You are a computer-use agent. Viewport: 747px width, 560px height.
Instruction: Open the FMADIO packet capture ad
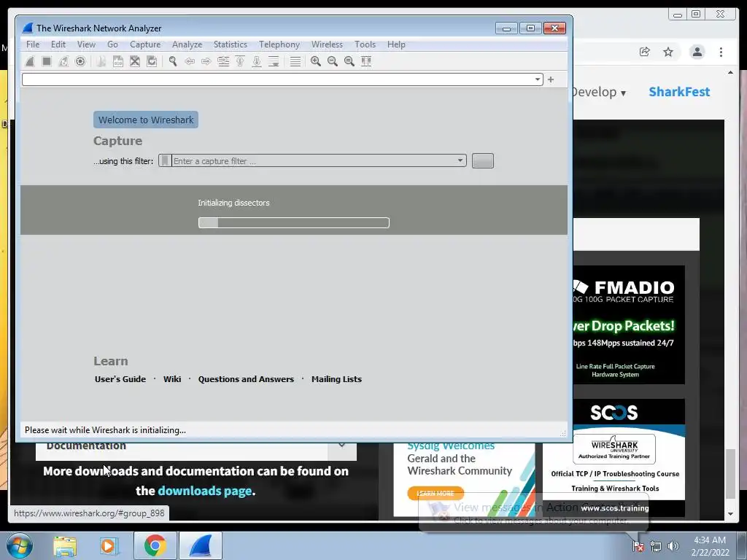[x=629, y=324]
